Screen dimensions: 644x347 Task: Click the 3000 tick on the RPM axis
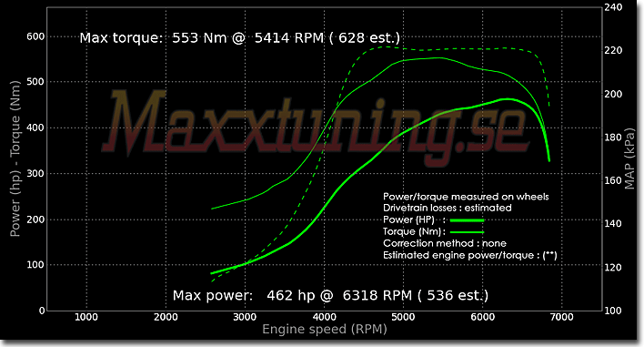pos(245,317)
